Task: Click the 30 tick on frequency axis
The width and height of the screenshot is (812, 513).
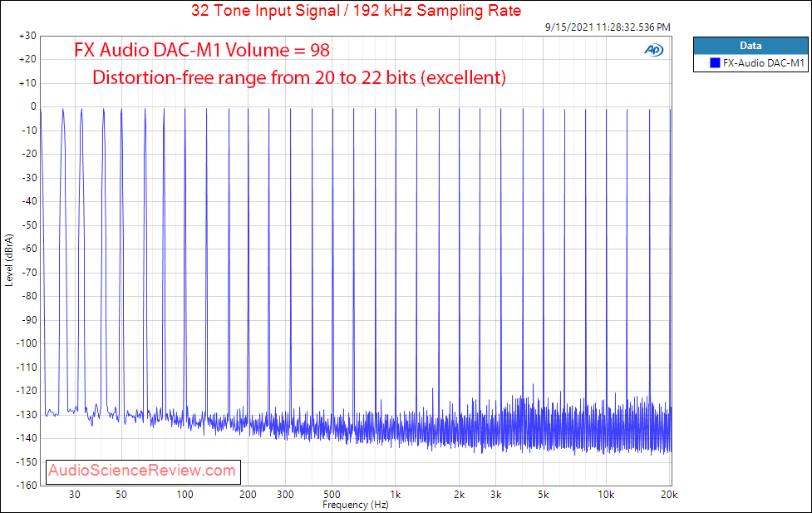Action: pos(75,495)
